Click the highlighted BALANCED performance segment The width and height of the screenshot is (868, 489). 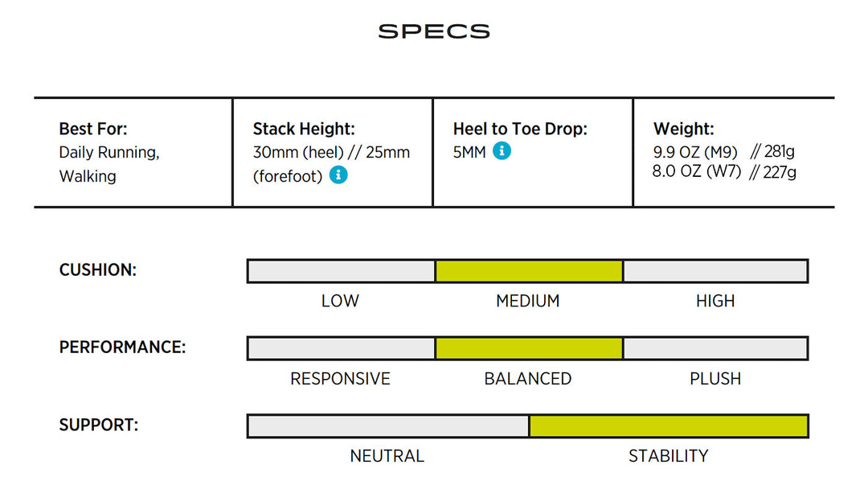(529, 348)
